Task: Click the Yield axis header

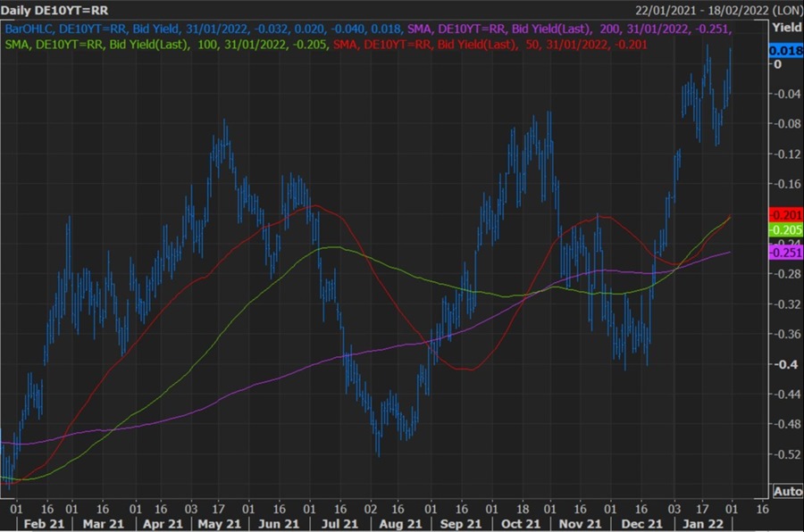Action: point(784,28)
